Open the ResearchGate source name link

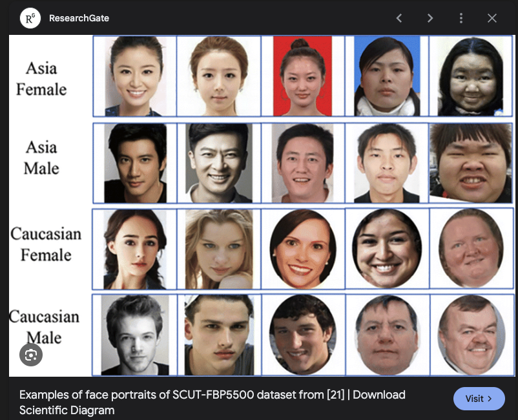pos(79,18)
